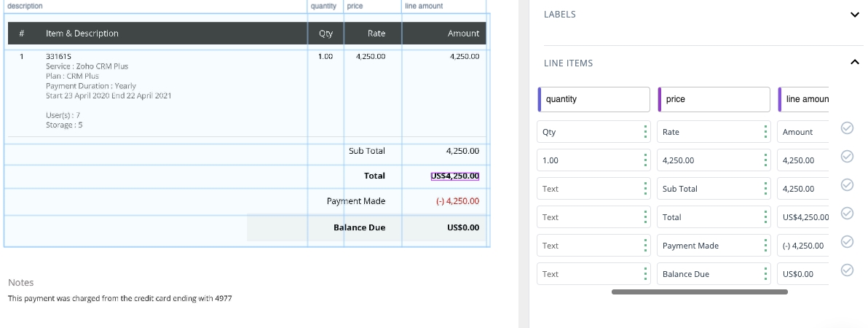Click the dots handle beside 1.00 field
The width and height of the screenshot is (868, 328).
645,160
